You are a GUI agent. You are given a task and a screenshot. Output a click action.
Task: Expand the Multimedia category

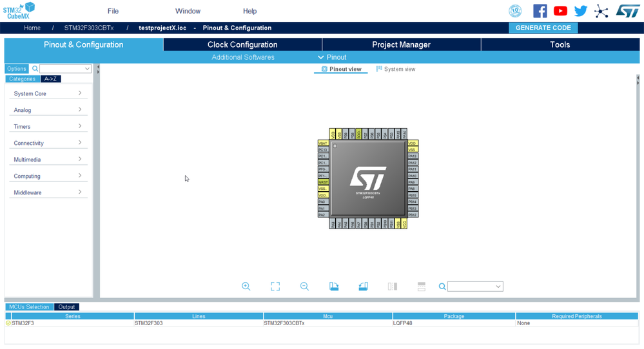(48, 159)
